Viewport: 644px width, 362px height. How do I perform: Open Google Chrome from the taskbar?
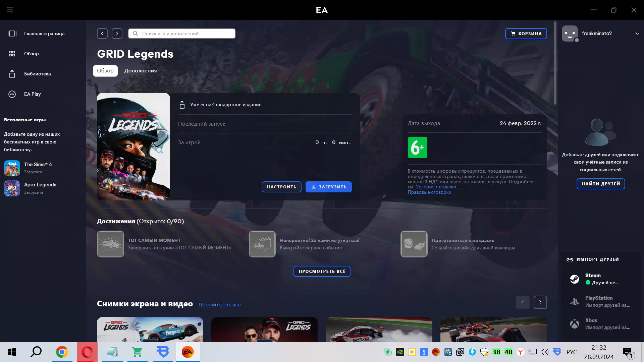point(62,352)
